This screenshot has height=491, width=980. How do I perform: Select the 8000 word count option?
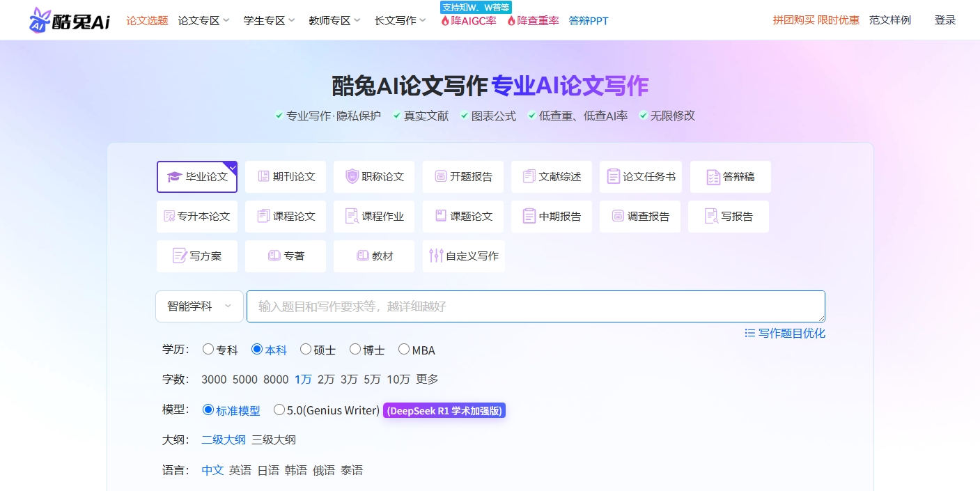(x=276, y=380)
